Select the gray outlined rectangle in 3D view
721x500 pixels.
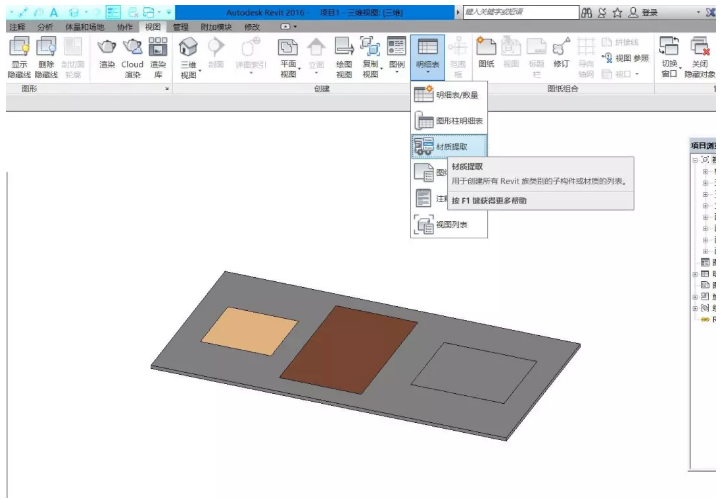coord(474,373)
